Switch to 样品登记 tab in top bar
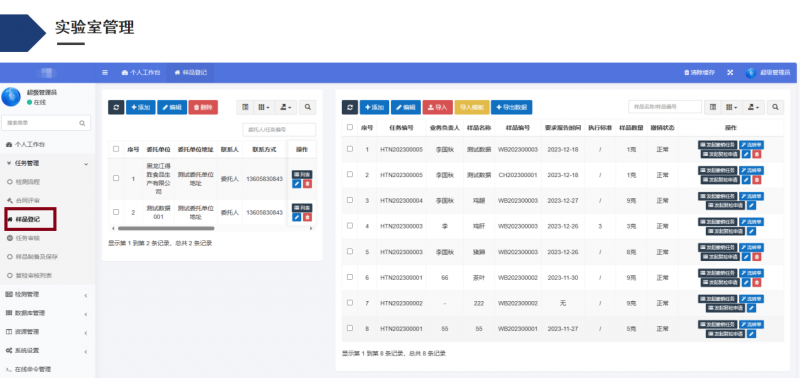This screenshot has width=800, height=378. [x=191, y=72]
